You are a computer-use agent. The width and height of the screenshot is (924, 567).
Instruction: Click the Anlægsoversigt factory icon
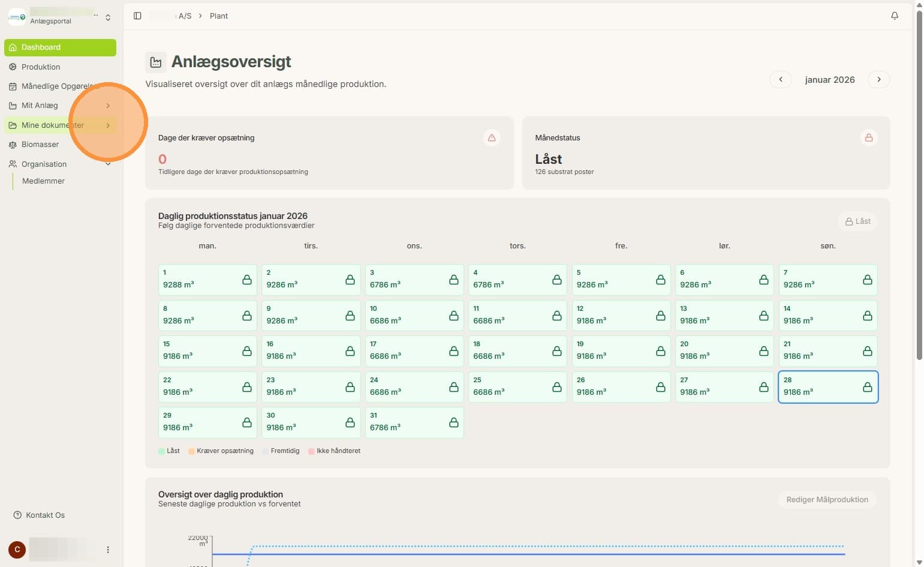(x=156, y=62)
